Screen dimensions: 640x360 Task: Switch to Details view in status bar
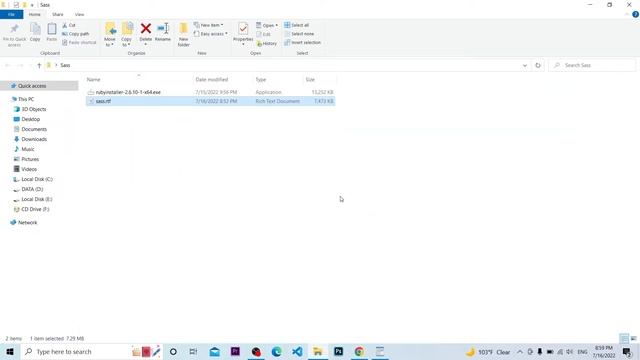click(x=624, y=338)
